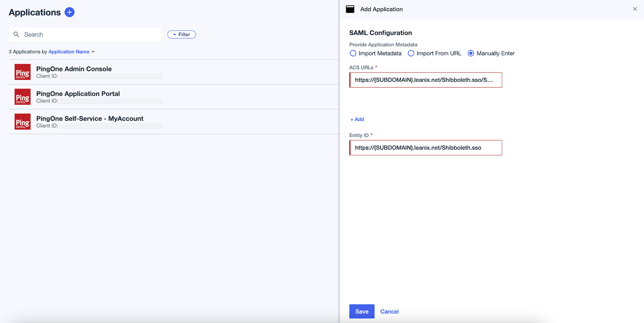Open the PingOne Application Portal Ping logo
This screenshot has height=323, width=644.
(22, 97)
